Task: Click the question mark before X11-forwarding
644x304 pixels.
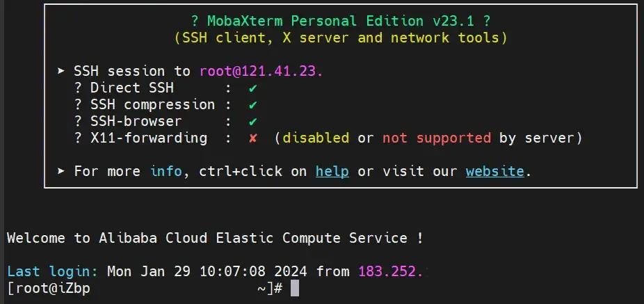Action: point(78,138)
